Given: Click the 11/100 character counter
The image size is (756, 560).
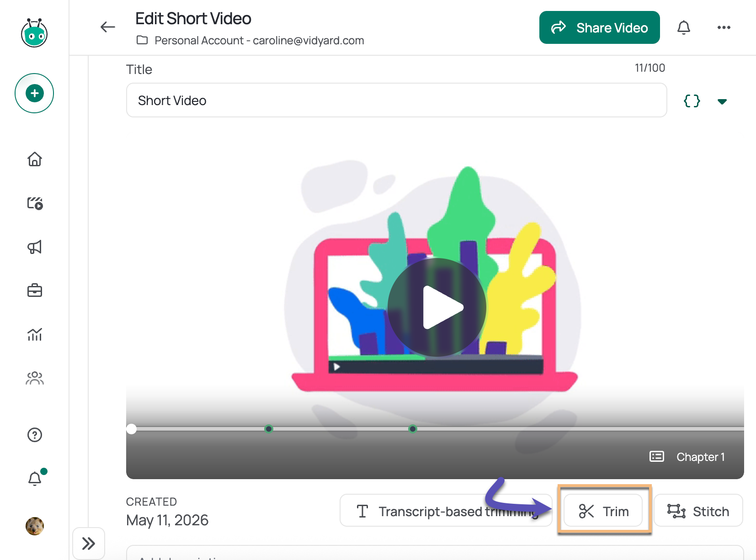Looking at the screenshot, I should pos(650,68).
